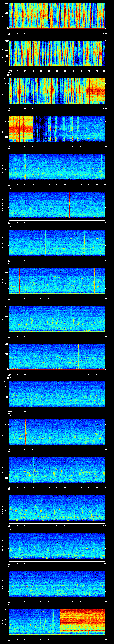Select the spectrogram panel starting at 3:31:00

pos(57,584)
